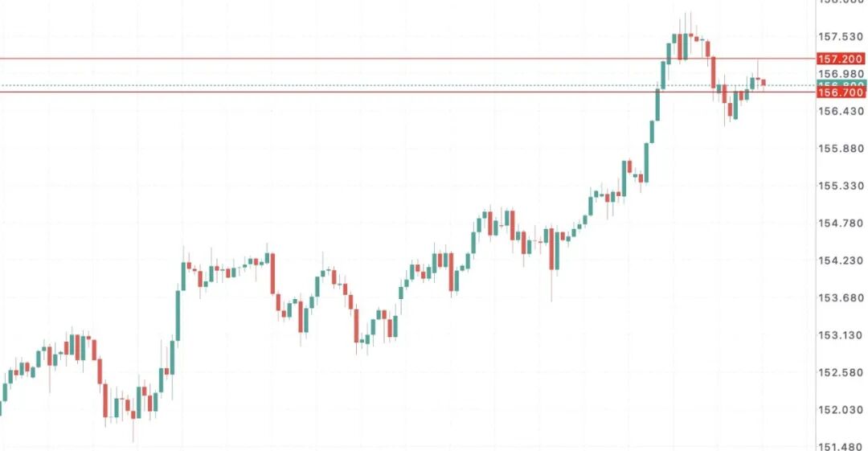The width and height of the screenshot is (868, 451).
Task: Click the 155.880 price axis label
Action: 841,149
